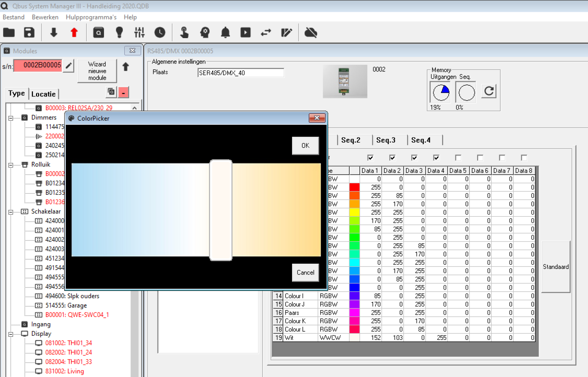Collapse the Schakelaar tree node
The width and height of the screenshot is (588, 377).
pyautogui.click(x=11, y=212)
